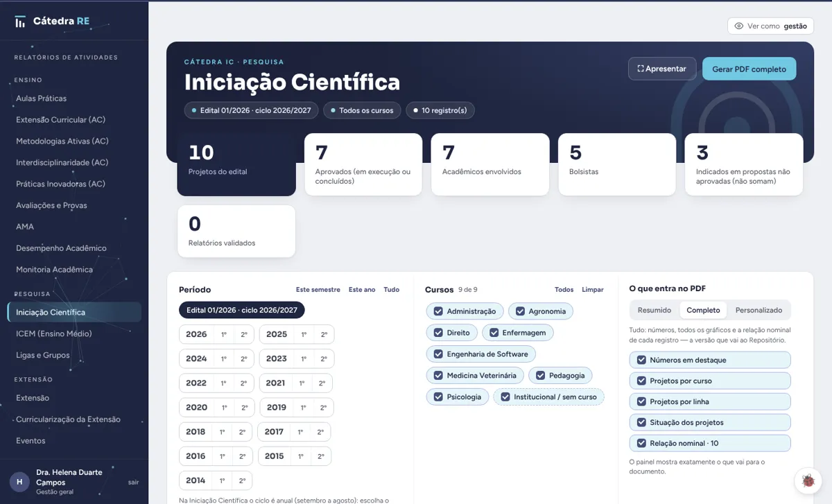Select 2º semester of 2017
The width and height of the screenshot is (832, 504).
click(x=320, y=432)
